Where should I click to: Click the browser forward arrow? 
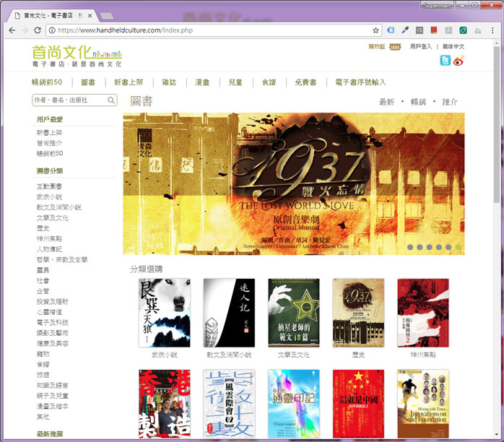pos(25,30)
